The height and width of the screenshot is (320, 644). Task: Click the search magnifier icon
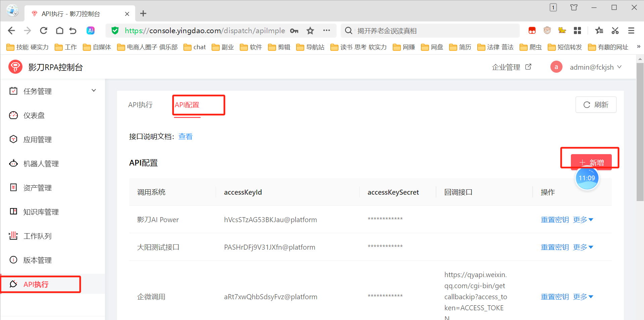(x=348, y=31)
